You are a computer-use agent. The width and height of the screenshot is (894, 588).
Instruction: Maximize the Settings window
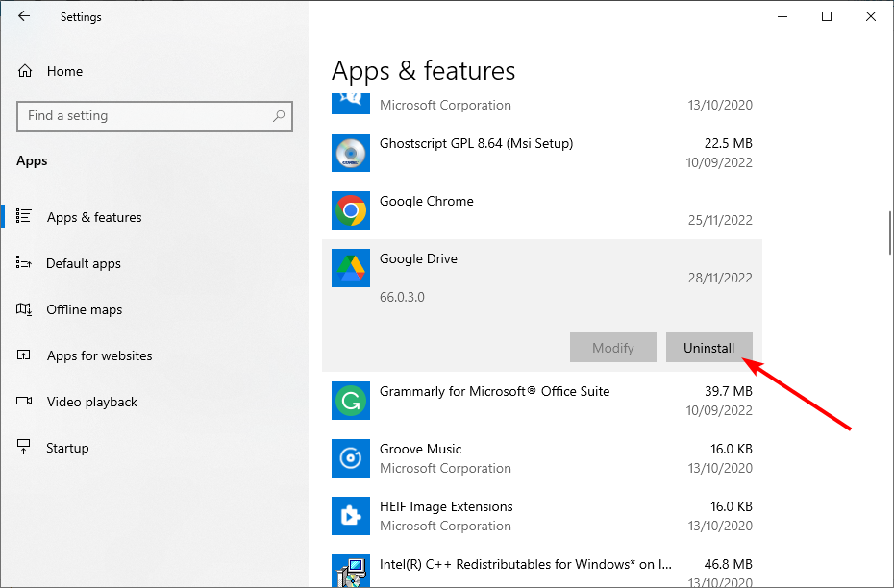point(826,16)
